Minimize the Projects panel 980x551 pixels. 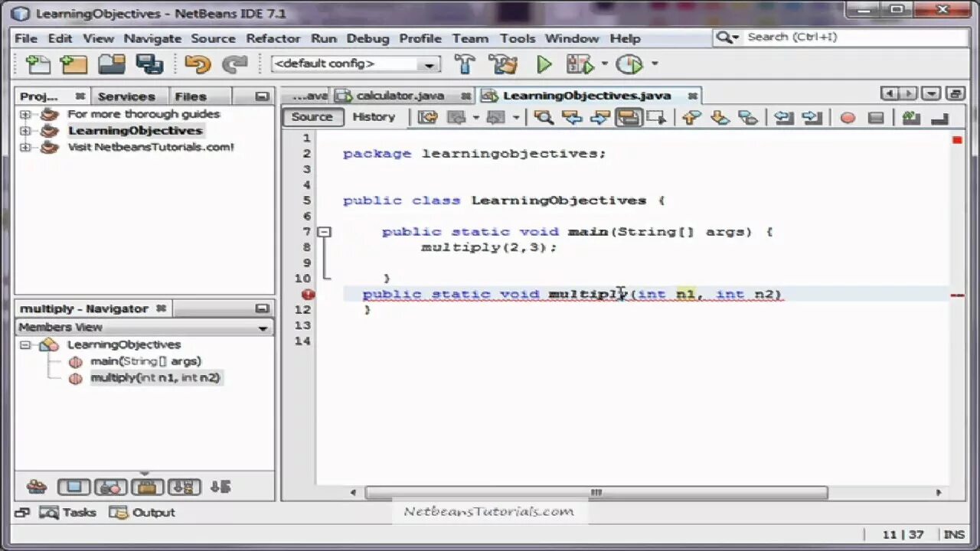pyautogui.click(x=262, y=96)
